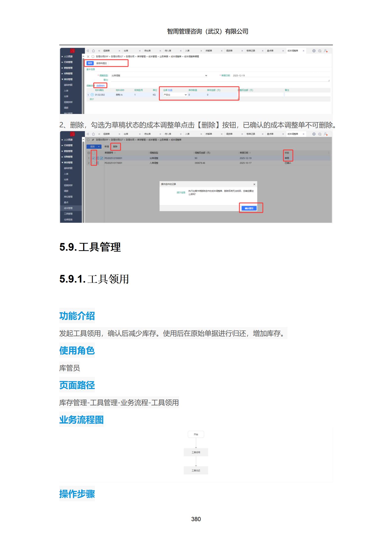This screenshot has width=392, height=555.
Task: Switch to the 移库记录 tab in the lower screenshot
Action: pos(251,134)
